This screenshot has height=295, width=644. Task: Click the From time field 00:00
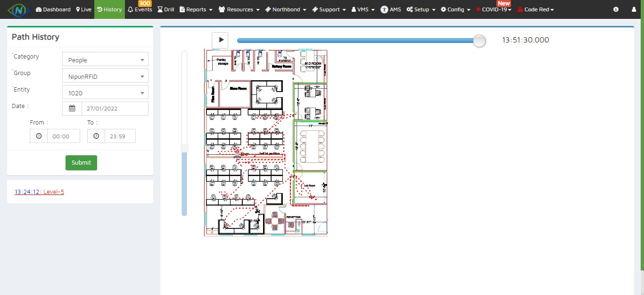pos(64,136)
